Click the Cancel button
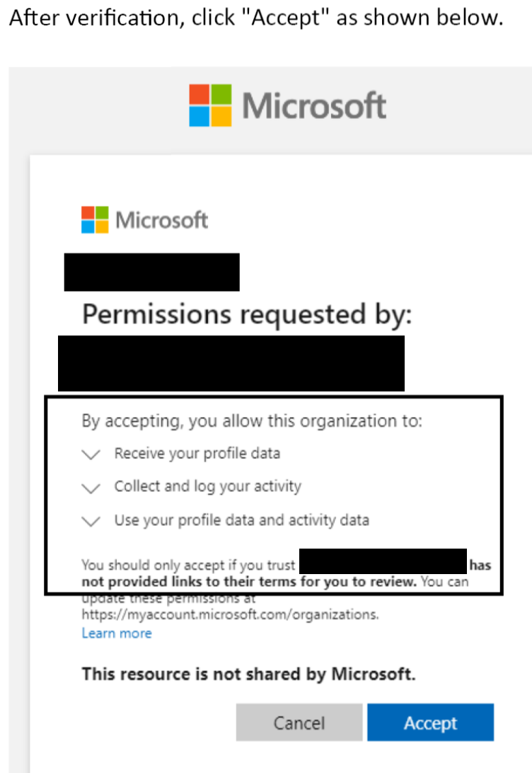The width and height of the screenshot is (532, 773). coord(299,723)
